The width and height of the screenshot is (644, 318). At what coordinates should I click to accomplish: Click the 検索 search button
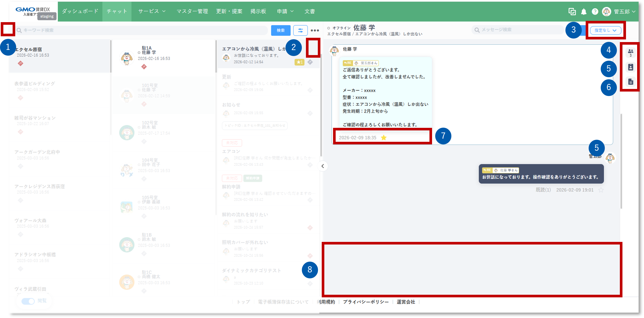pyautogui.click(x=281, y=30)
